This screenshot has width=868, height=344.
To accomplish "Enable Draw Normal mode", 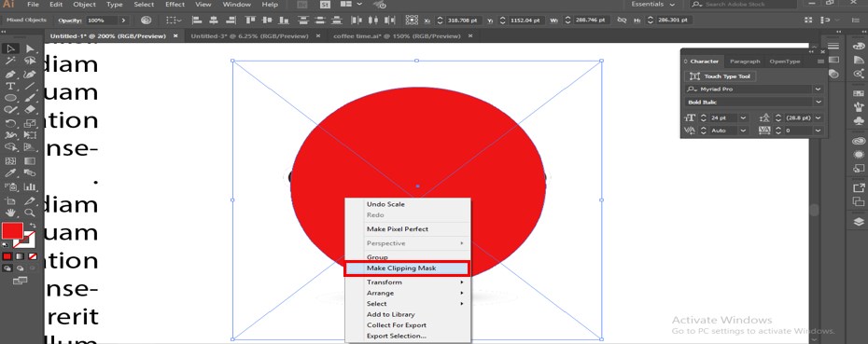I will (x=7, y=268).
